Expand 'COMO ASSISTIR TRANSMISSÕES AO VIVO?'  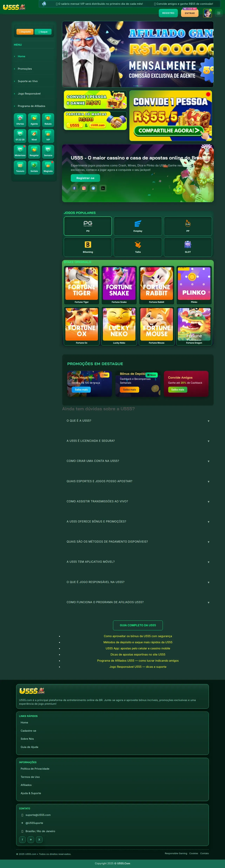point(138,501)
